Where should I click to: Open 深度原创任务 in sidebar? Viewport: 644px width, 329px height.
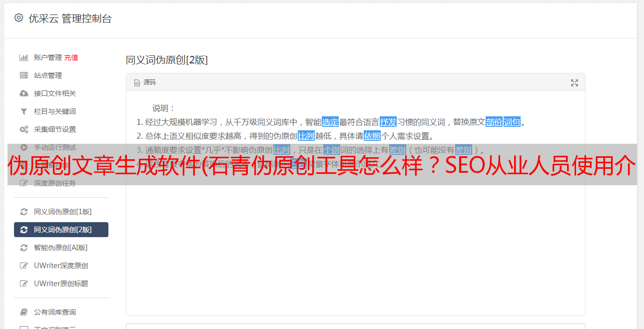(x=61, y=183)
